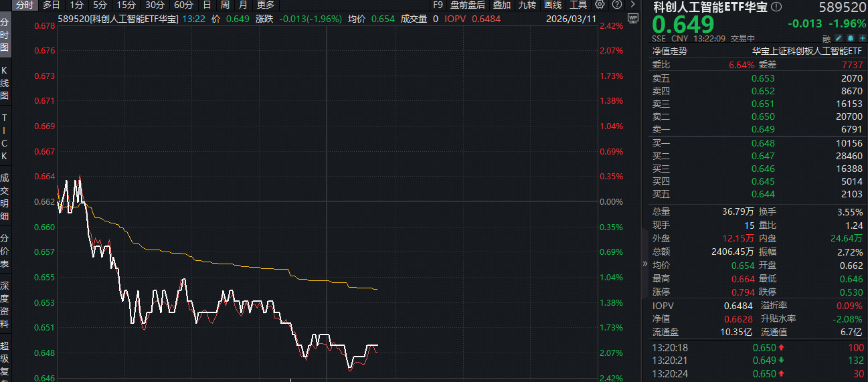This screenshot has width=868, height=382.
Task: Open the settings gear icon
Action: pos(600,5)
